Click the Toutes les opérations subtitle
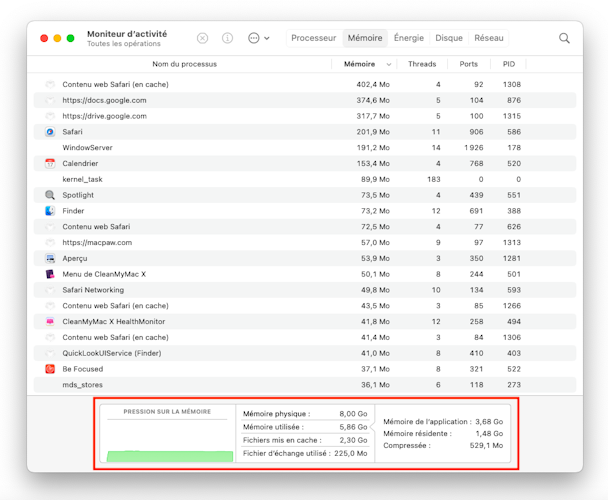The width and height of the screenshot is (608, 500). click(124, 44)
